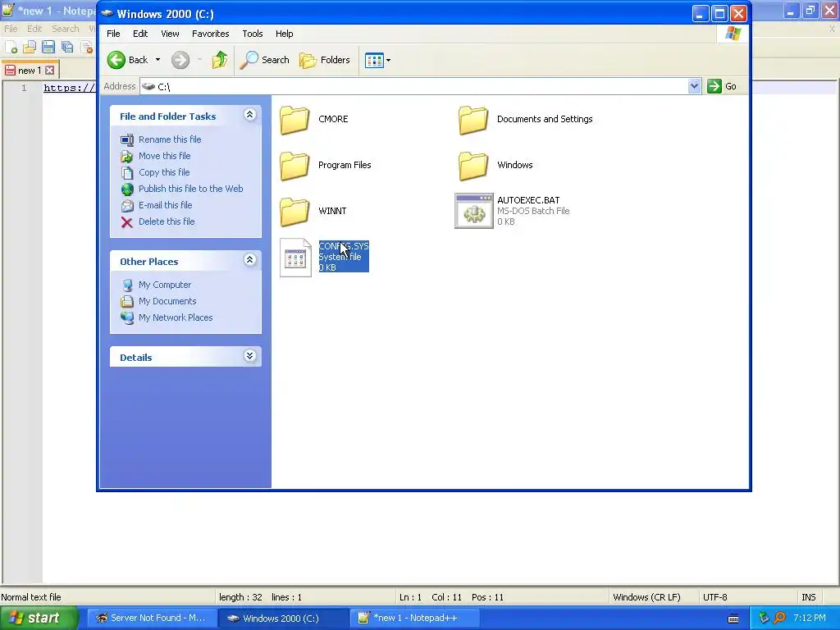Switch to Notepad++ taskbar button
Viewport: 840px width, 630px height.
[415, 619]
